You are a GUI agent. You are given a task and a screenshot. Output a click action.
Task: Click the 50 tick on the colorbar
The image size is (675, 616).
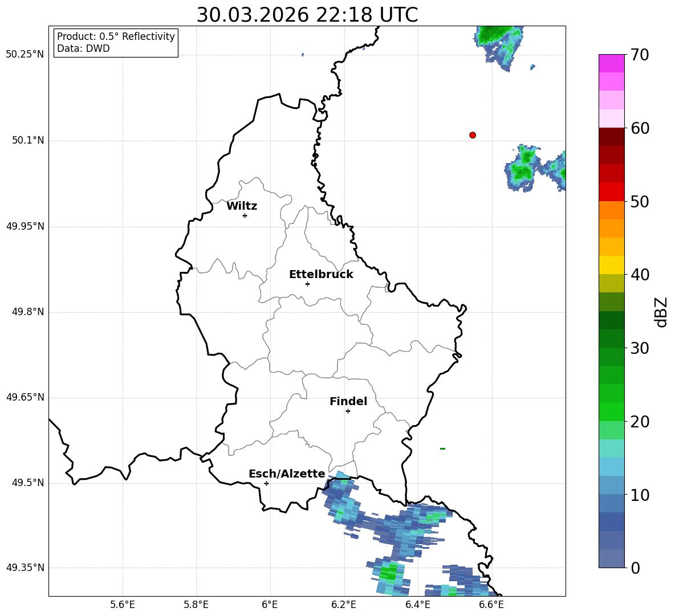[640, 201]
